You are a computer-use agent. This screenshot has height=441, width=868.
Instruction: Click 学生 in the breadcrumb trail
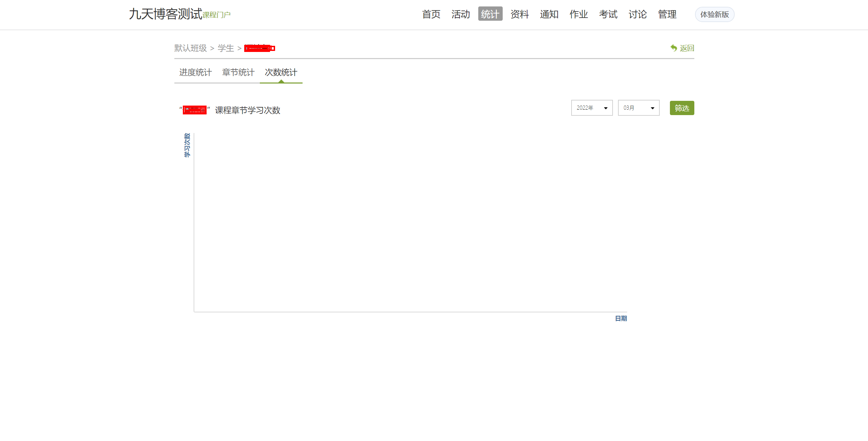click(225, 48)
